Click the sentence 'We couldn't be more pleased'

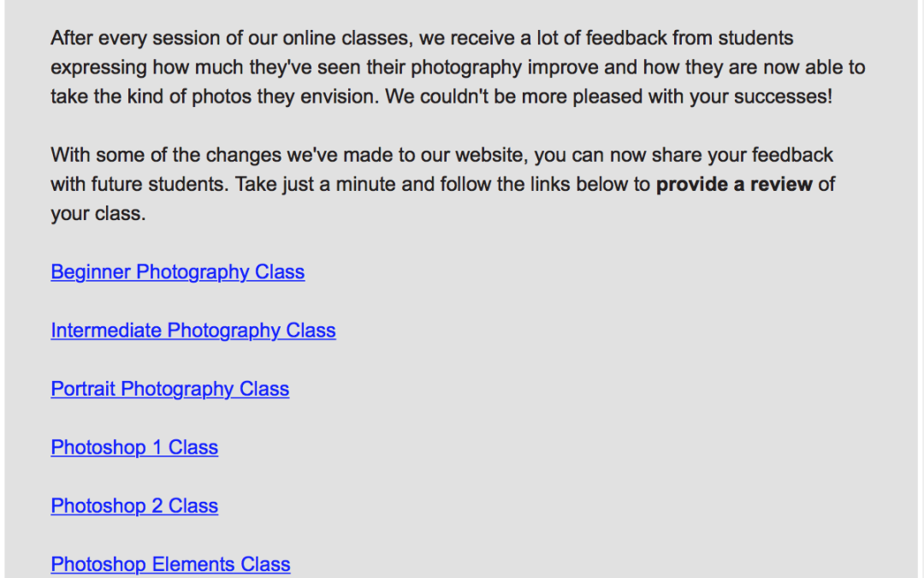609,96
